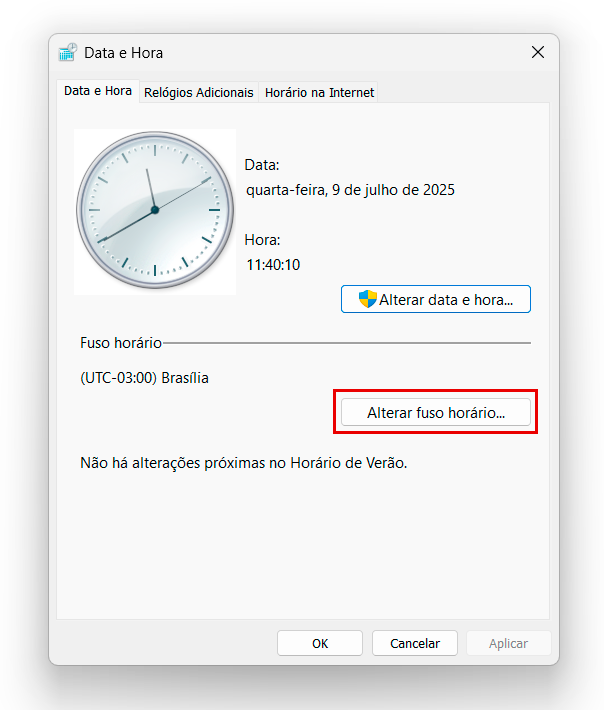Switch to the Relógios Adicionais tab

click(199, 92)
